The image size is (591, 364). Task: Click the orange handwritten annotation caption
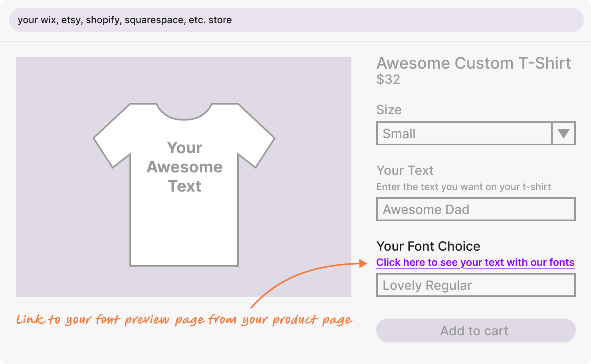tap(184, 320)
